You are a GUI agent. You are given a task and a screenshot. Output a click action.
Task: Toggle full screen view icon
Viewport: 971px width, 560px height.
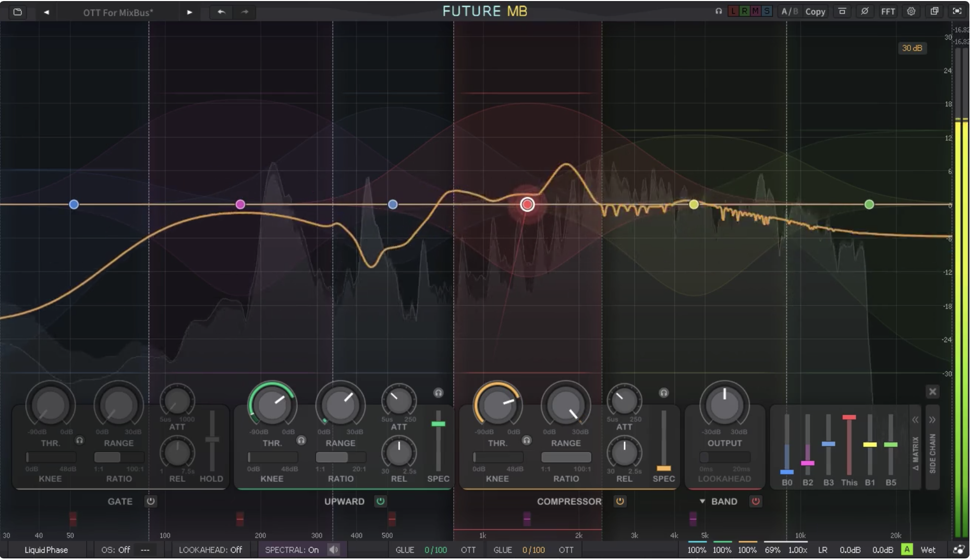[x=957, y=11]
